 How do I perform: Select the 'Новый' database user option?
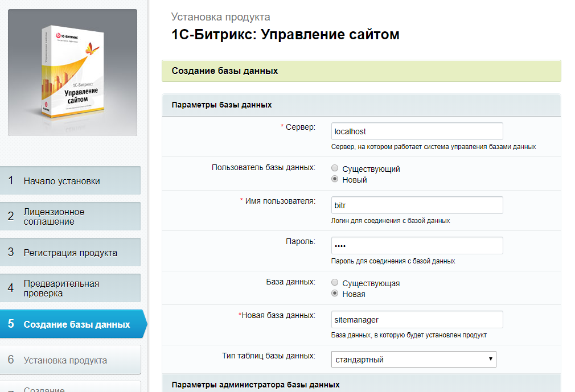pos(334,179)
